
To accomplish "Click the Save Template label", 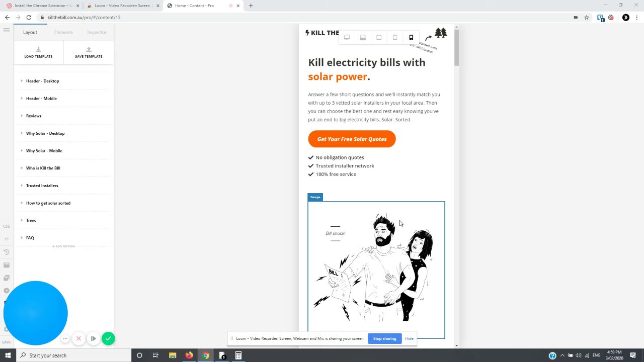I will click(x=89, y=56).
